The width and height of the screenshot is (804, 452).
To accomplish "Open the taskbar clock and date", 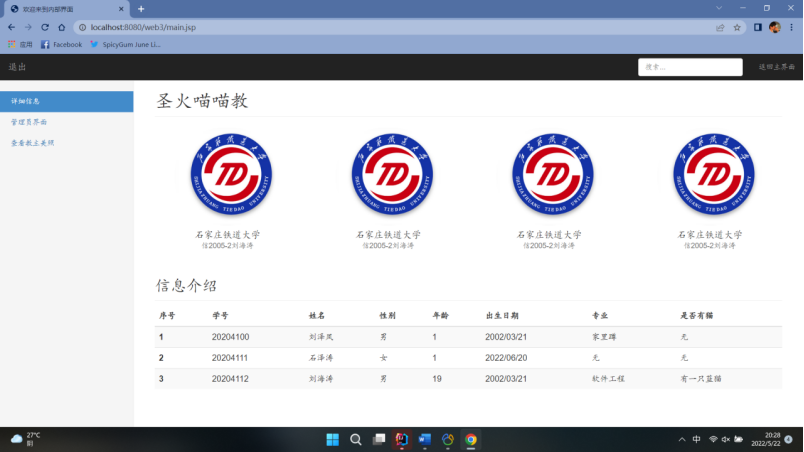I will click(766, 439).
